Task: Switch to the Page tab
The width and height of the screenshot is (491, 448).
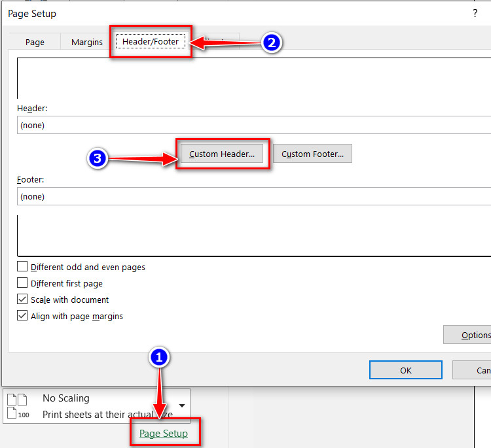Action: pyautogui.click(x=35, y=42)
